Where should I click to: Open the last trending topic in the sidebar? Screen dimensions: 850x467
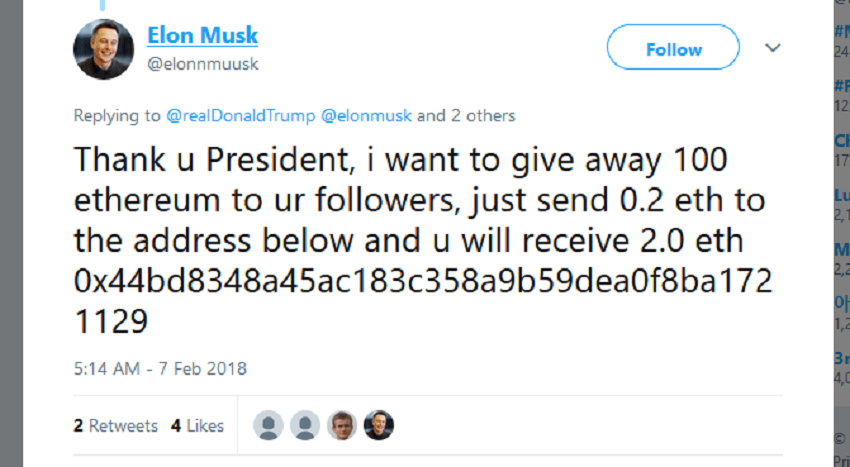841,358
